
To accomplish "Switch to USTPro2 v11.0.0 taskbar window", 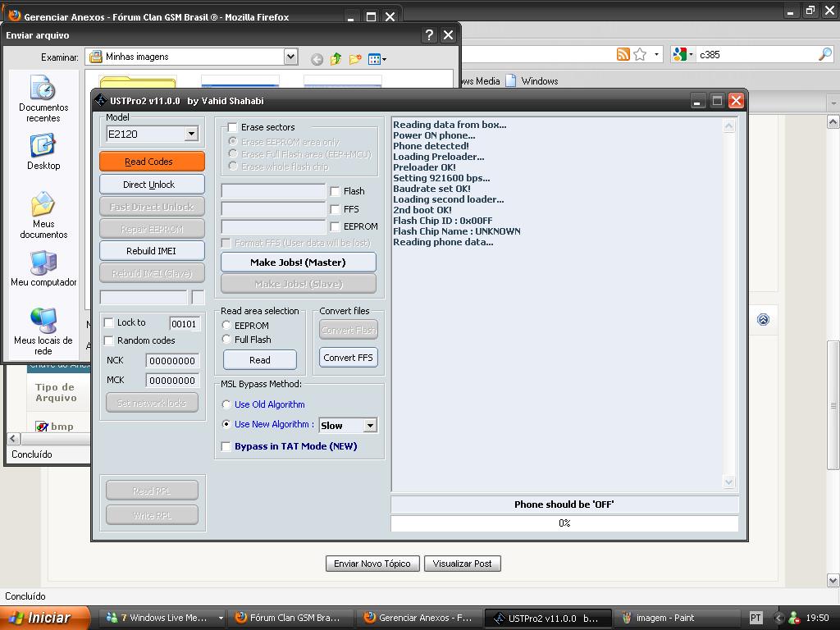I will coord(547,619).
